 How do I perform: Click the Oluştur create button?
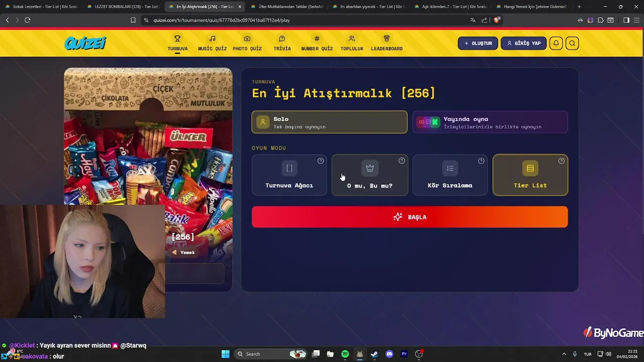[478, 43]
